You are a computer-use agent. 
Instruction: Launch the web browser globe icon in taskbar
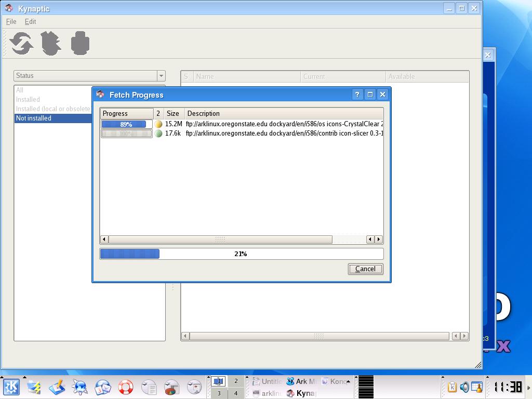coord(79,387)
